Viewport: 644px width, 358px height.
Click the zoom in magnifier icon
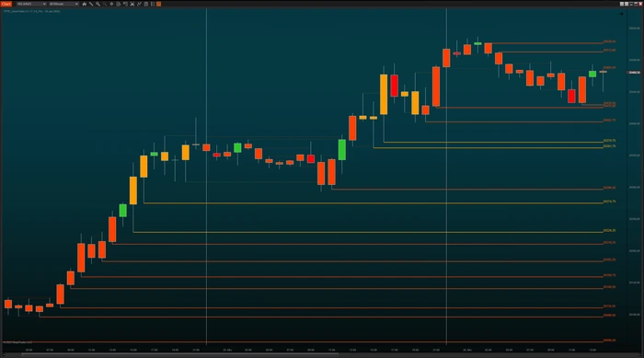tap(98, 4)
